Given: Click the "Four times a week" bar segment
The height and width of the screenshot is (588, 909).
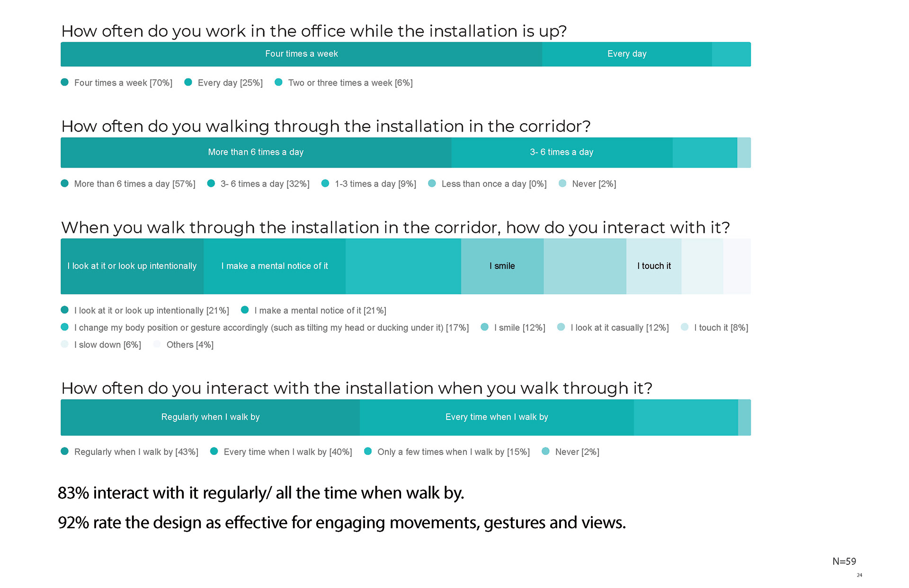Looking at the screenshot, I should pos(301,54).
